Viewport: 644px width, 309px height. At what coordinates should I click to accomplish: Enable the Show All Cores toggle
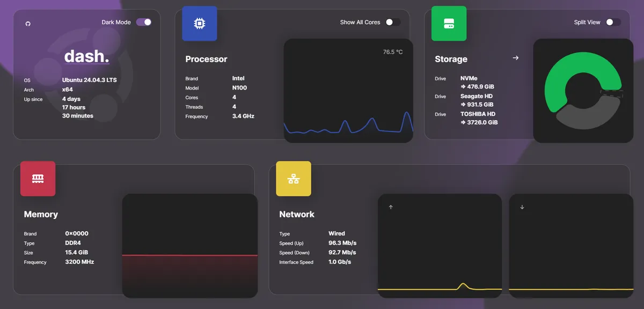coord(392,22)
